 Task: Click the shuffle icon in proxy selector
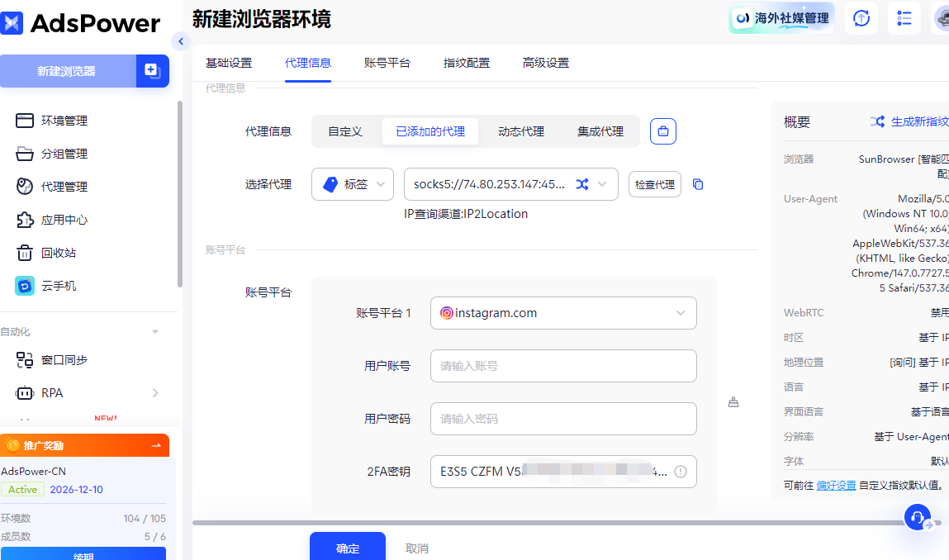(581, 184)
